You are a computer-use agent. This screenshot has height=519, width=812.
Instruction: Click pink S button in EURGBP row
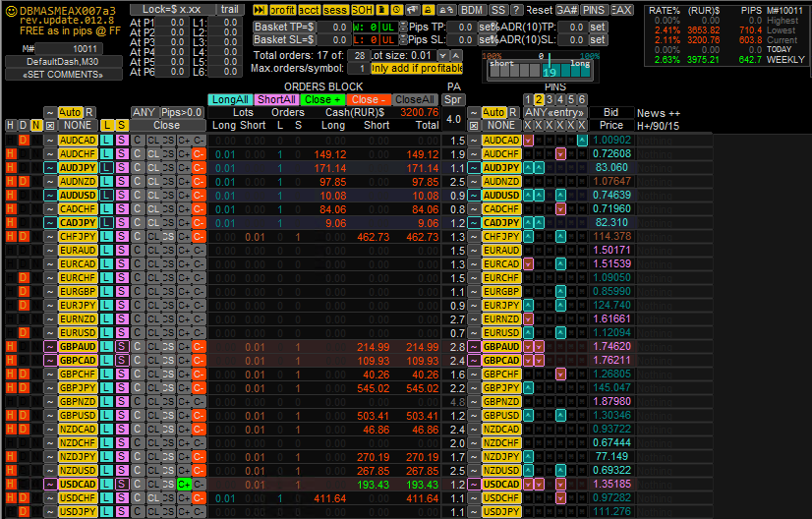tap(121, 292)
